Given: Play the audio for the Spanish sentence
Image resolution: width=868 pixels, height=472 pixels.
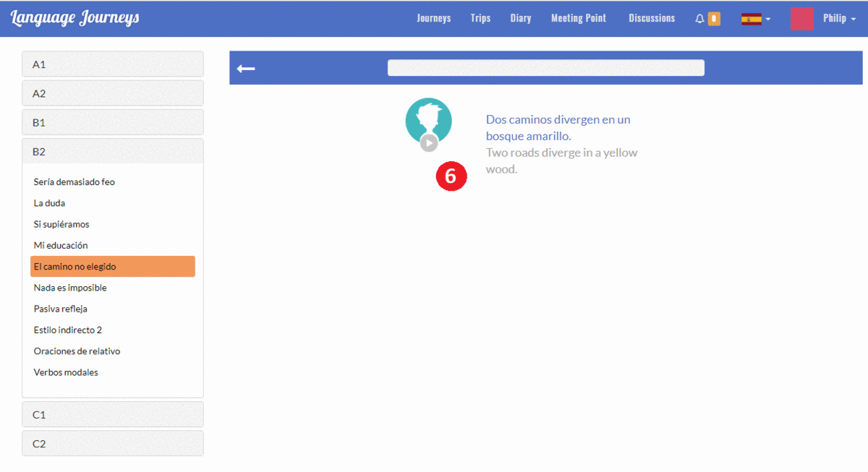Looking at the screenshot, I should point(429,142).
